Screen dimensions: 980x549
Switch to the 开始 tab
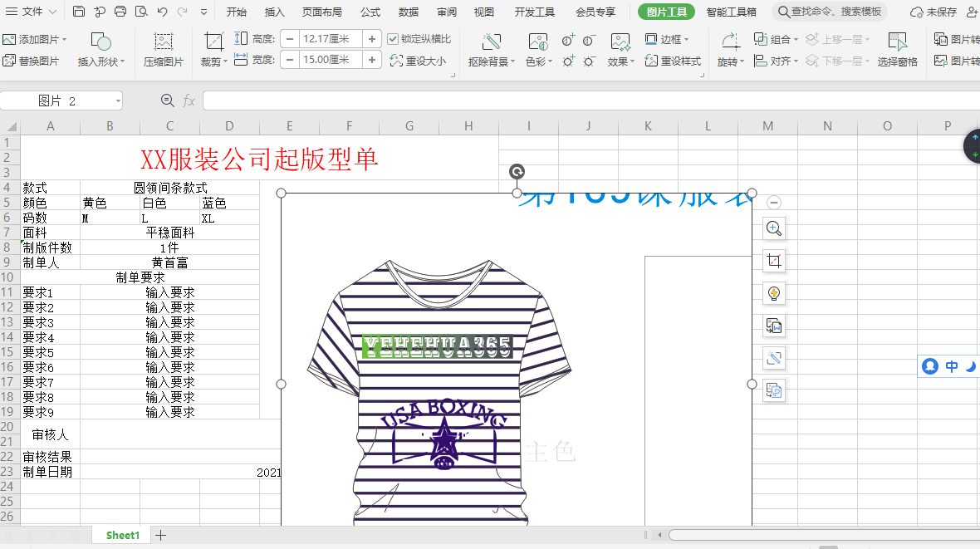236,12
